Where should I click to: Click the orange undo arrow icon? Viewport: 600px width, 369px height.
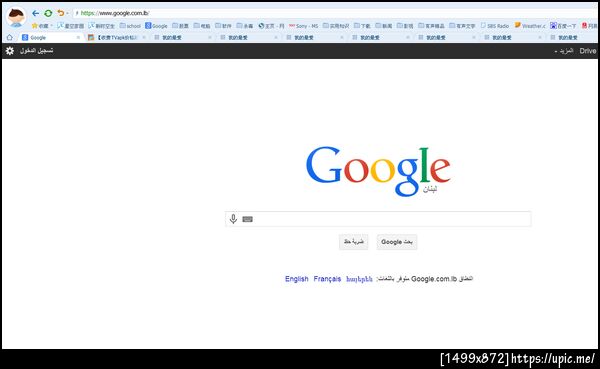tap(60, 13)
